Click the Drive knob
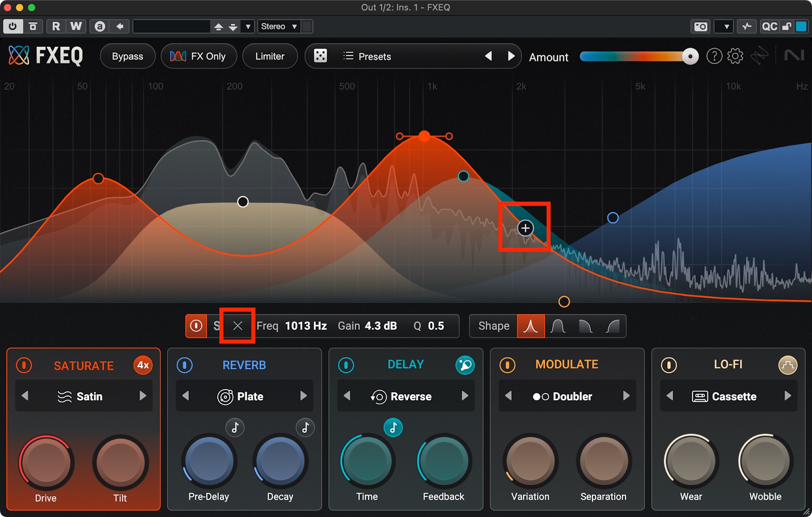This screenshot has width=812, height=517. (46, 462)
